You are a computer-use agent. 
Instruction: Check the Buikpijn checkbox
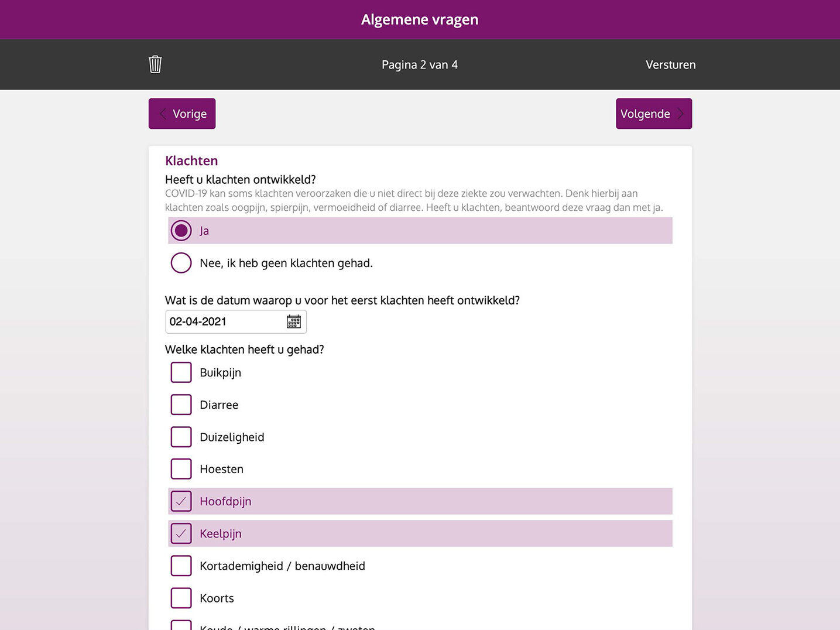pos(181,372)
